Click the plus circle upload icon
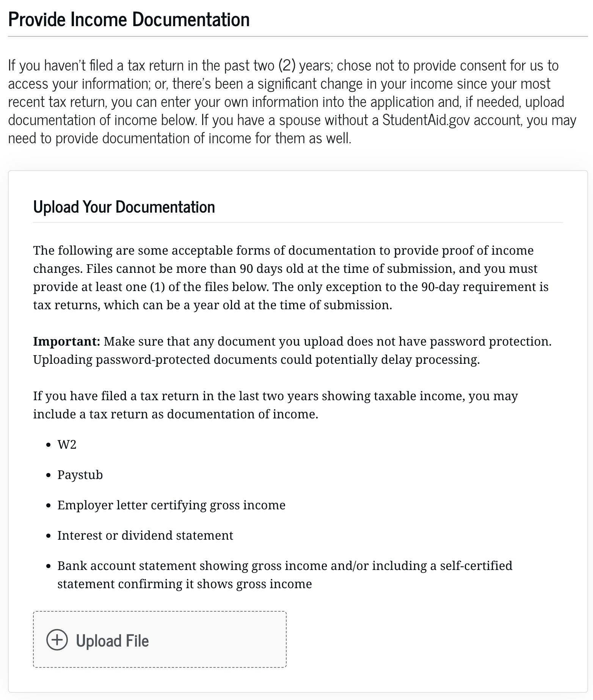 click(x=57, y=640)
